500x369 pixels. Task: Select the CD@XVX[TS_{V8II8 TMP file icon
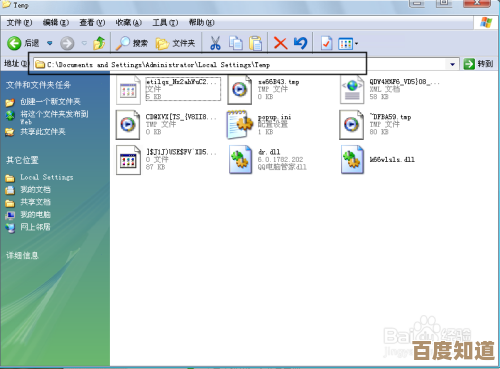[x=128, y=125]
